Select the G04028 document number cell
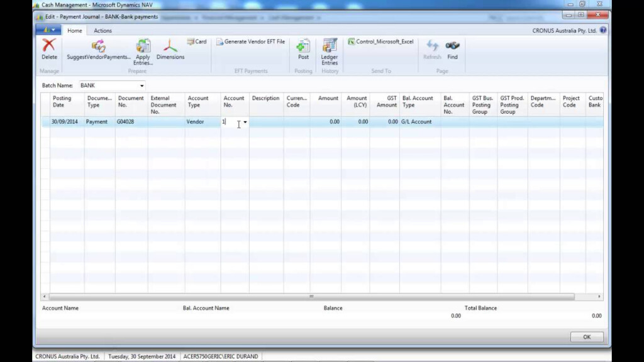The image size is (644, 362). (131, 122)
